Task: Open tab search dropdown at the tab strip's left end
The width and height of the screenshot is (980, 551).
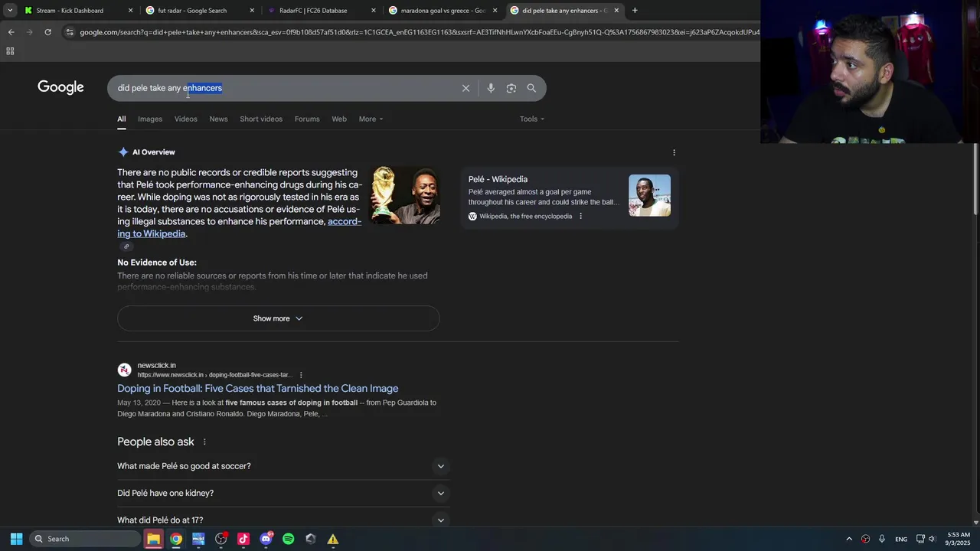Action: (x=10, y=11)
